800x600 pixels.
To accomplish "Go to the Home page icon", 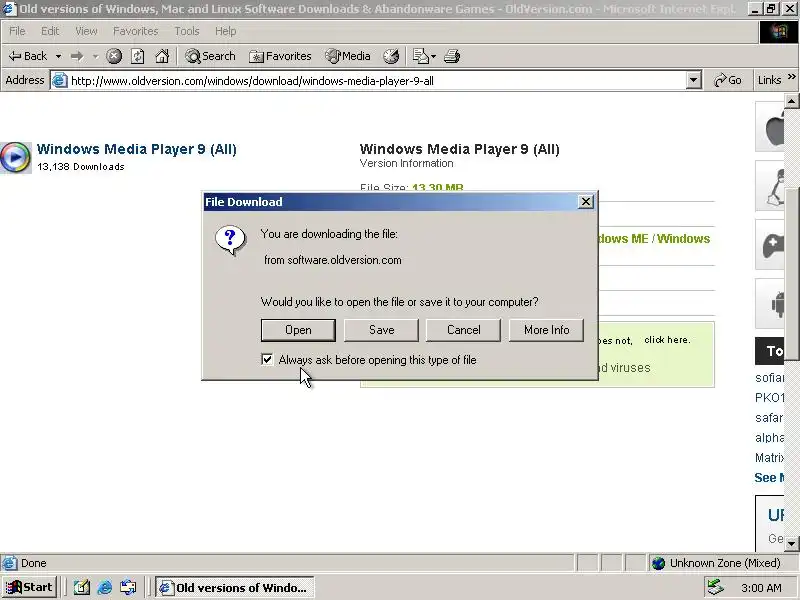I will pos(162,56).
